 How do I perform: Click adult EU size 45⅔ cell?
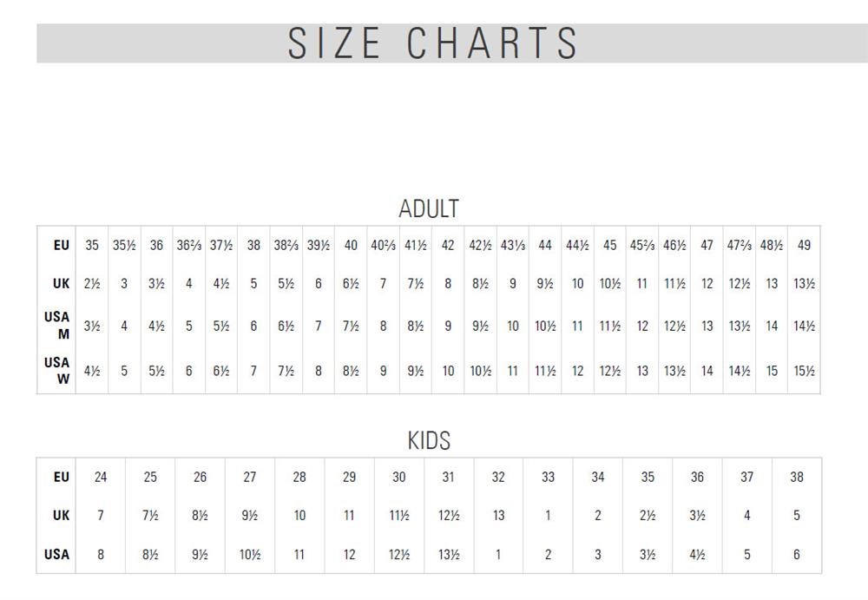pyautogui.click(x=642, y=246)
